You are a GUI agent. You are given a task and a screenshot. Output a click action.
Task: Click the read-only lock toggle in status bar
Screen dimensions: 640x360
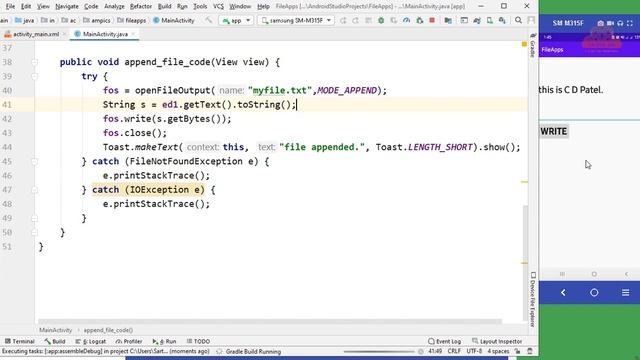pos(518,351)
